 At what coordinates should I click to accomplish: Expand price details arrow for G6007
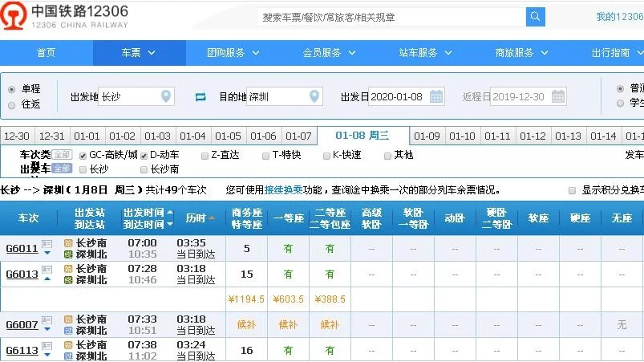(47, 329)
